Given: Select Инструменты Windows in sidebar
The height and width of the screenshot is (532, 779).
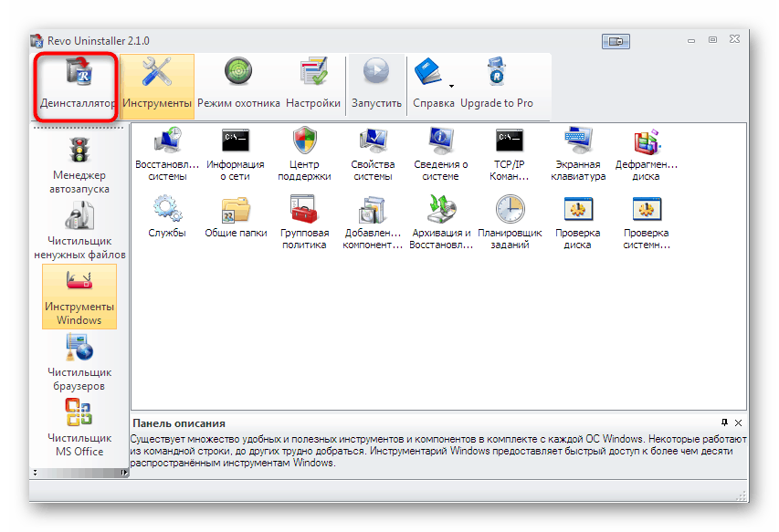Looking at the screenshot, I should tap(79, 297).
